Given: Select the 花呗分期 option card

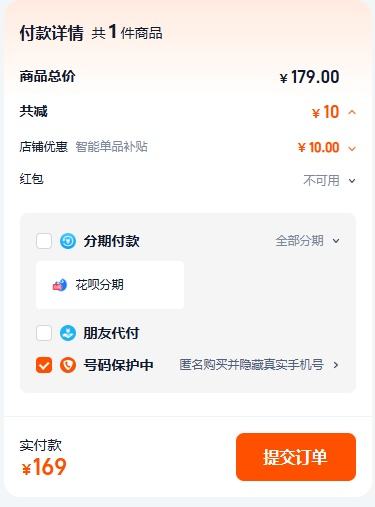Looking at the screenshot, I should (x=110, y=285).
